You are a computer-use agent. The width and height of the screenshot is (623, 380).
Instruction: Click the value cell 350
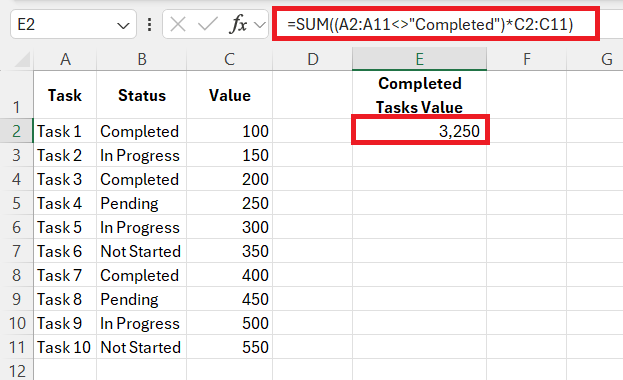[229, 251]
